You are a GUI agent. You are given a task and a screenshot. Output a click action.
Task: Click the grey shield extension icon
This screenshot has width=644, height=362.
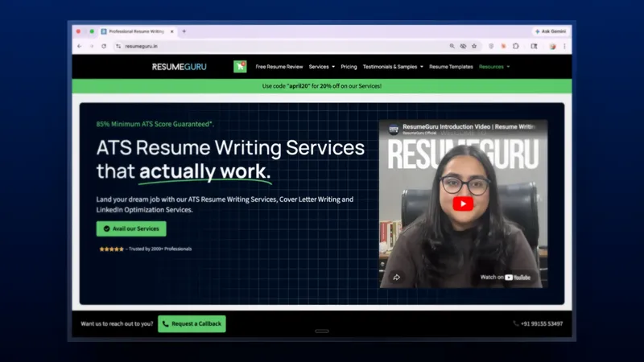click(491, 47)
